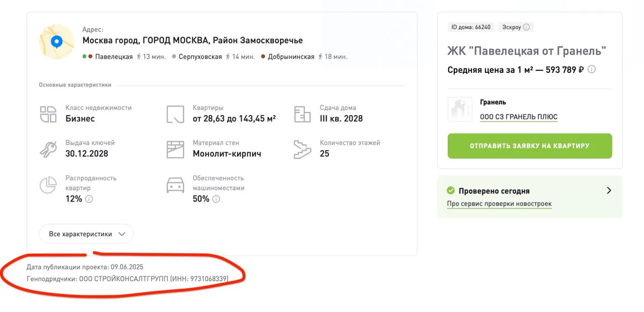Click the brick wall material icon
Screen dimensions: 644x312
coord(176,149)
